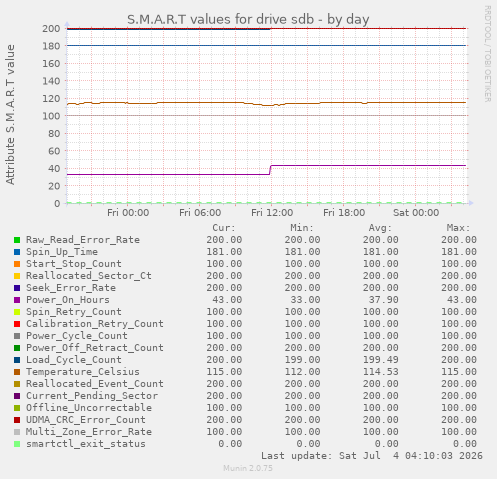This screenshot has height=479, width=497.
Task: Select the Raw_Read_Error_Rate legend label
Action: pos(83,240)
